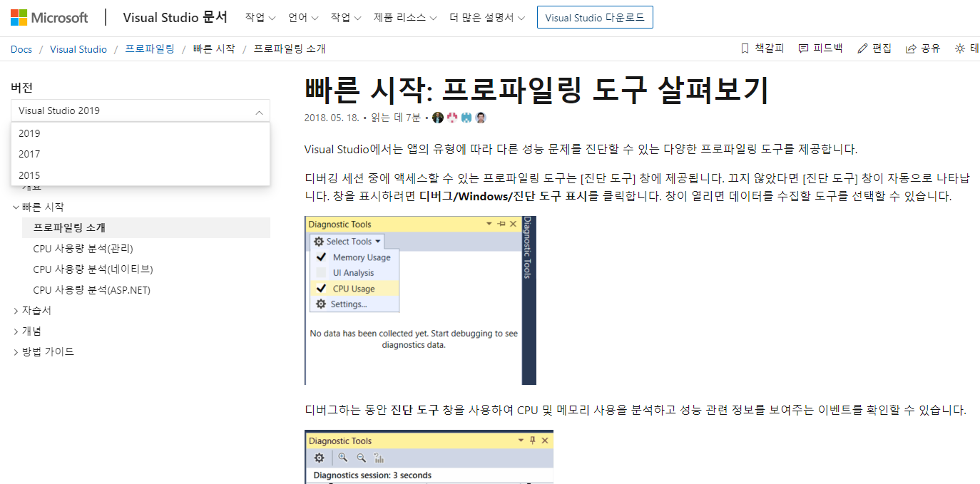Screen dimensions: 980x484
Task: Close the first Diagnostic Tools panel
Action: tap(513, 224)
